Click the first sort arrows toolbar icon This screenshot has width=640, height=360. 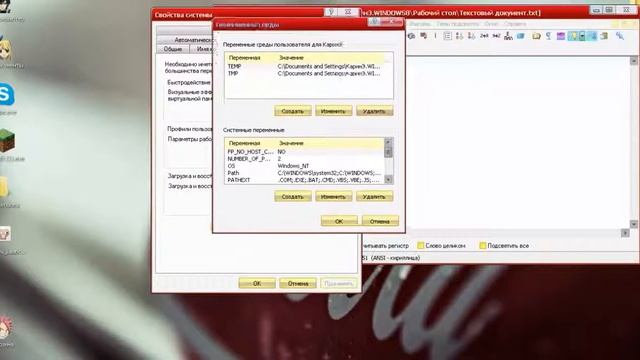tap(460, 36)
